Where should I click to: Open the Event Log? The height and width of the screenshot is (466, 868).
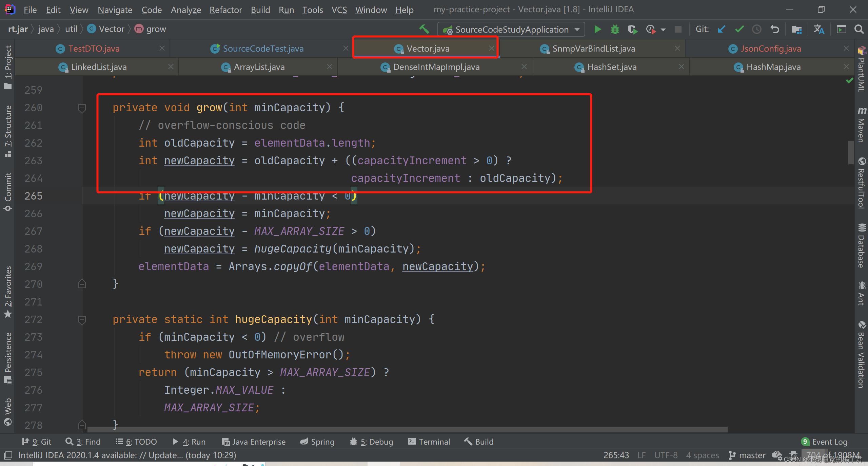click(x=824, y=442)
